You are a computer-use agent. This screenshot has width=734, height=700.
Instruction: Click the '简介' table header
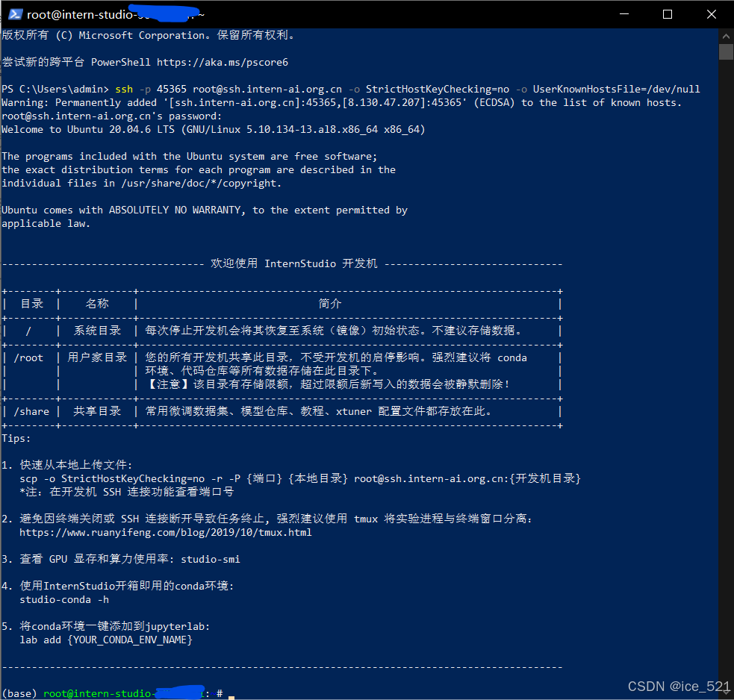pos(330,304)
